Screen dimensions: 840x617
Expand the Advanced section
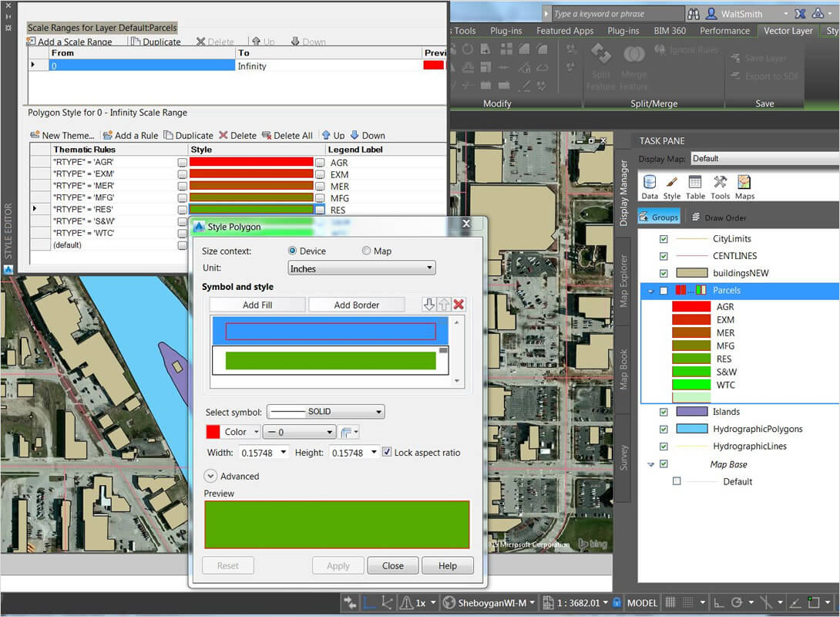pos(211,477)
